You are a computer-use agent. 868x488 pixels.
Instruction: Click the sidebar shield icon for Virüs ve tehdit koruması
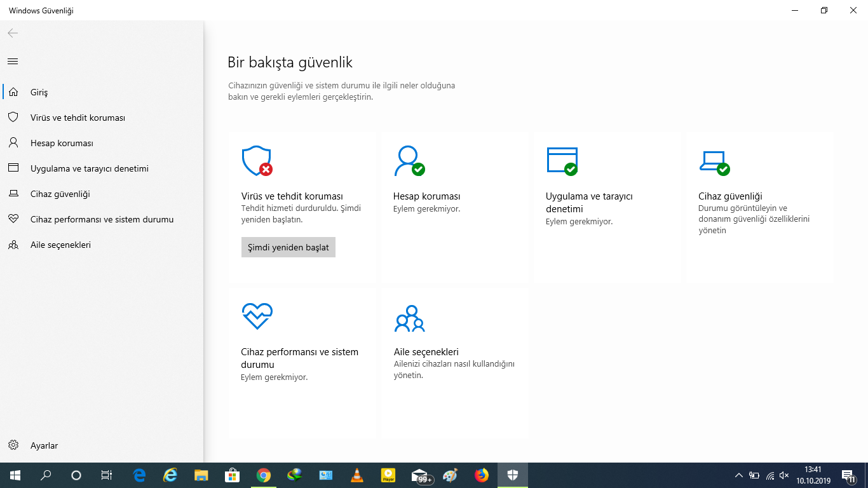13,118
